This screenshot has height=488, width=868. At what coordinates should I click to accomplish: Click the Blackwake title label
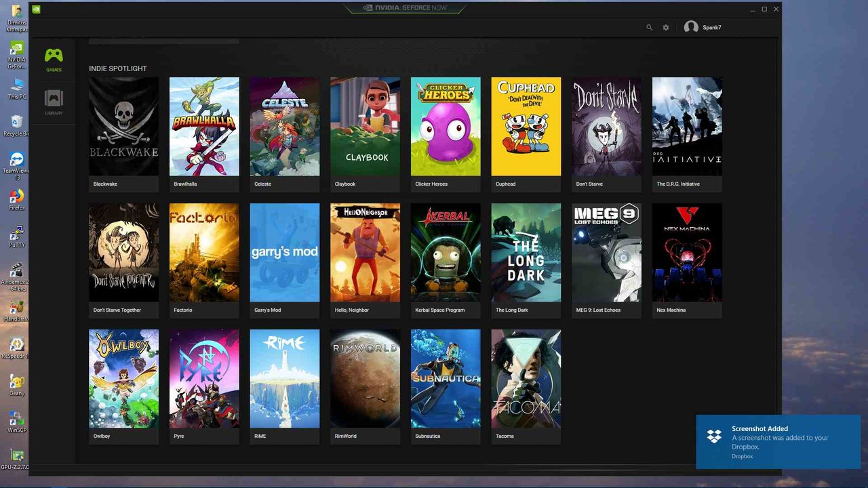pyautogui.click(x=105, y=184)
